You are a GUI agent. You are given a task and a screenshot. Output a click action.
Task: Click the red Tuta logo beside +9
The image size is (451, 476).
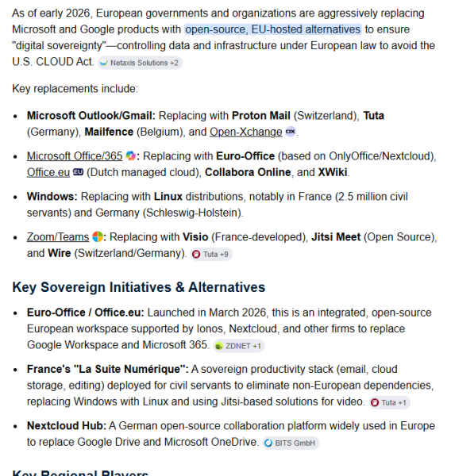click(x=196, y=254)
